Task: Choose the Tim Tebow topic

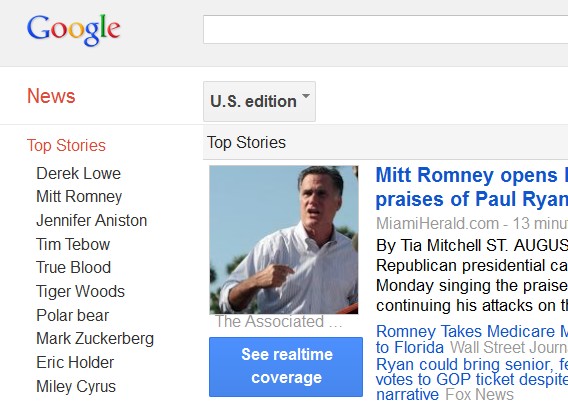Action: pos(73,244)
